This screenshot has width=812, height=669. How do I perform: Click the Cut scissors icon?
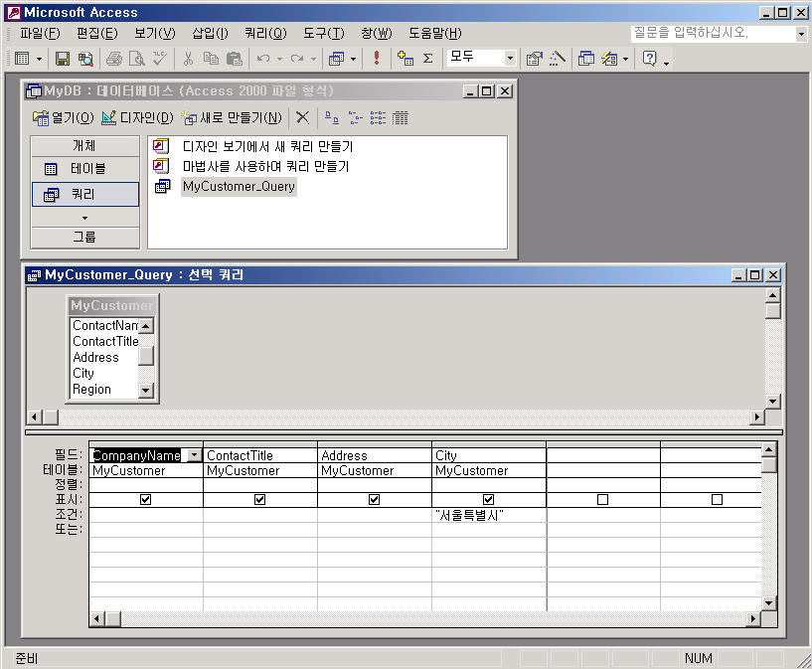coord(188,59)
